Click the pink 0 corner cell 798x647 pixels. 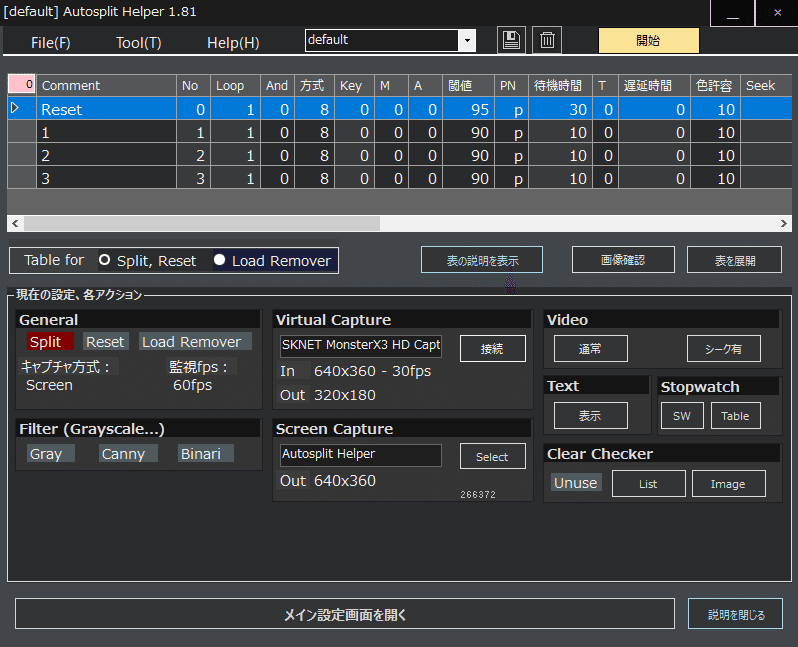[22, 85]
